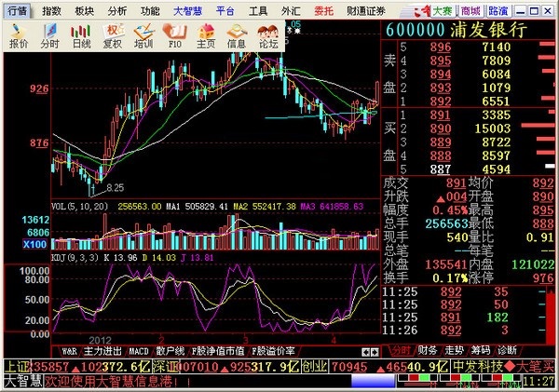This screenshot has width=559, height=392.
Task: Click the 路演 roadshow button
Action: coord(498,11)
